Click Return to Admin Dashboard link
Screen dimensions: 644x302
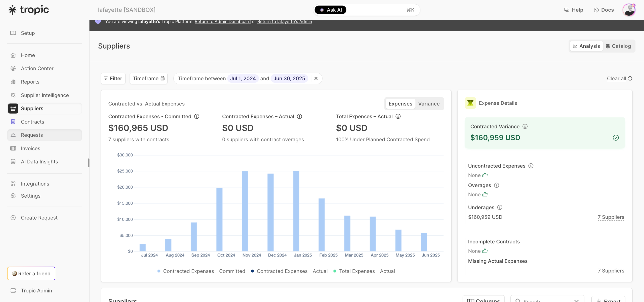(223, 22)
